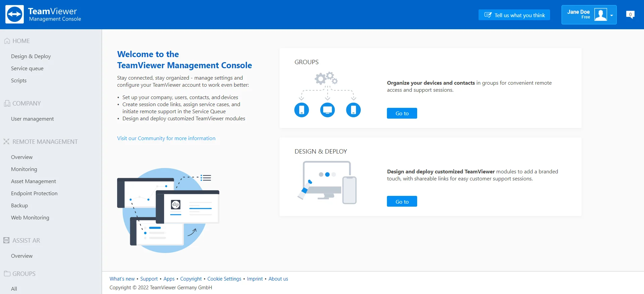Click the REMOTE MANAGEMENT section header
Image resolution: width=644 pixels, height=294 pixels.
(45, 142)
